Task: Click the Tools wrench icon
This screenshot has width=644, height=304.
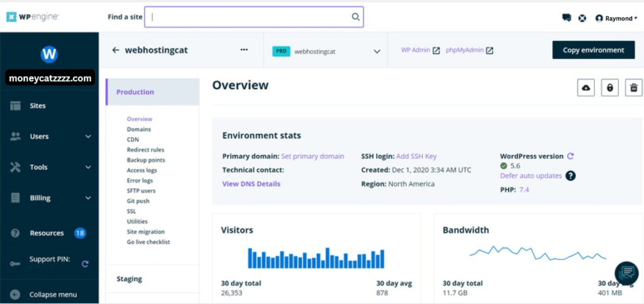Action: tap(16, 167)
